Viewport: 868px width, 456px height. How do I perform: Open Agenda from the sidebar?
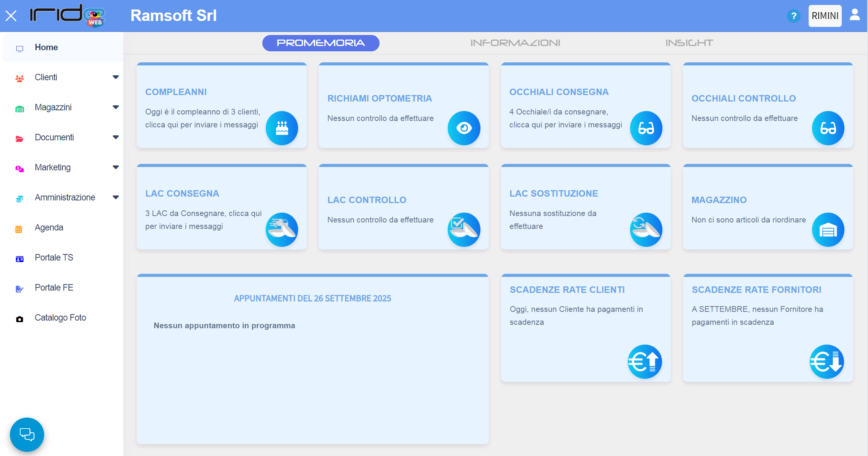pos(49,227)
